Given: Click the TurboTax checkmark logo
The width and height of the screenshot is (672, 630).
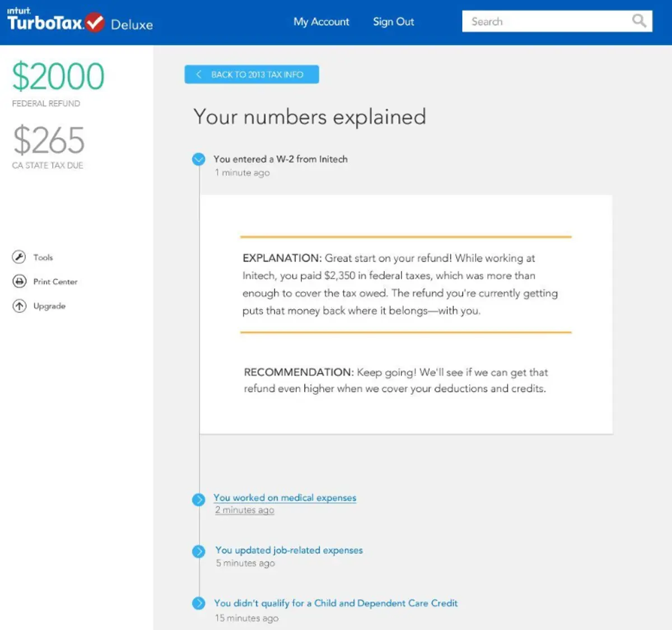Looking at the screenshot, I should point(95,22).
